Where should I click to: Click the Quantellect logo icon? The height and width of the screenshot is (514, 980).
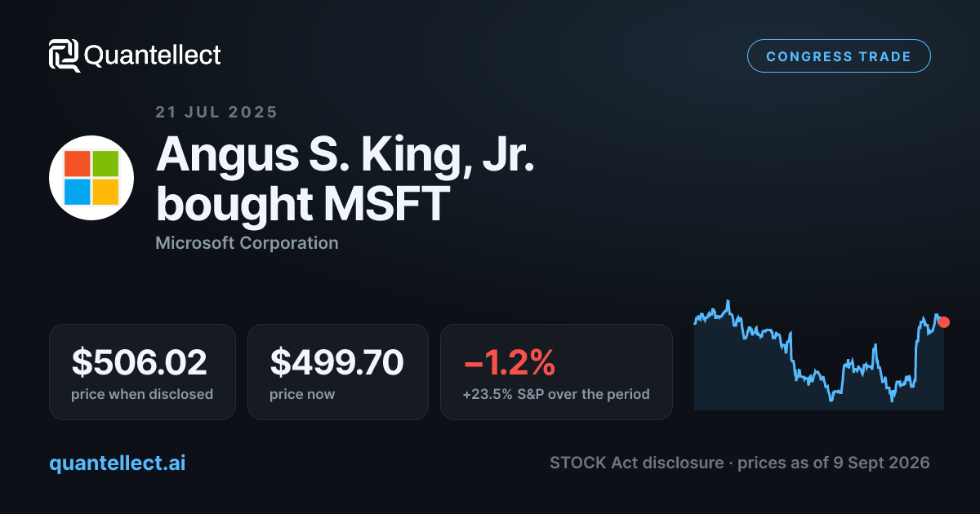65,55
